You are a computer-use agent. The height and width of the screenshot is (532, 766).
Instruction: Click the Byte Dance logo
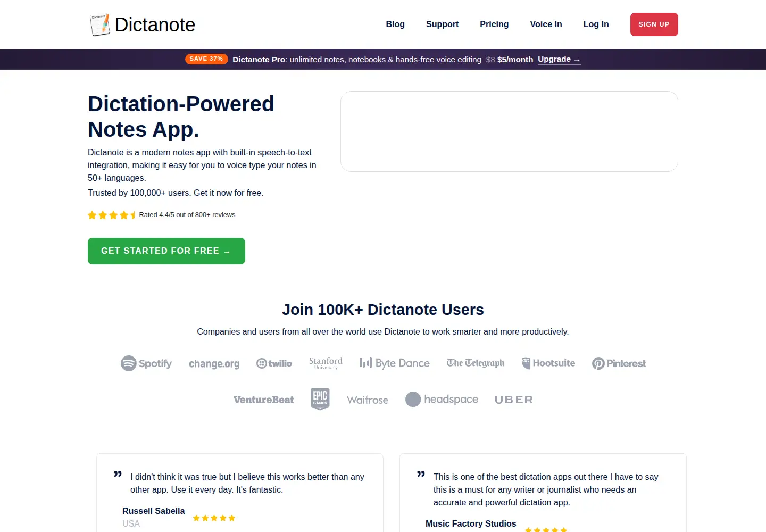[395, 363]
